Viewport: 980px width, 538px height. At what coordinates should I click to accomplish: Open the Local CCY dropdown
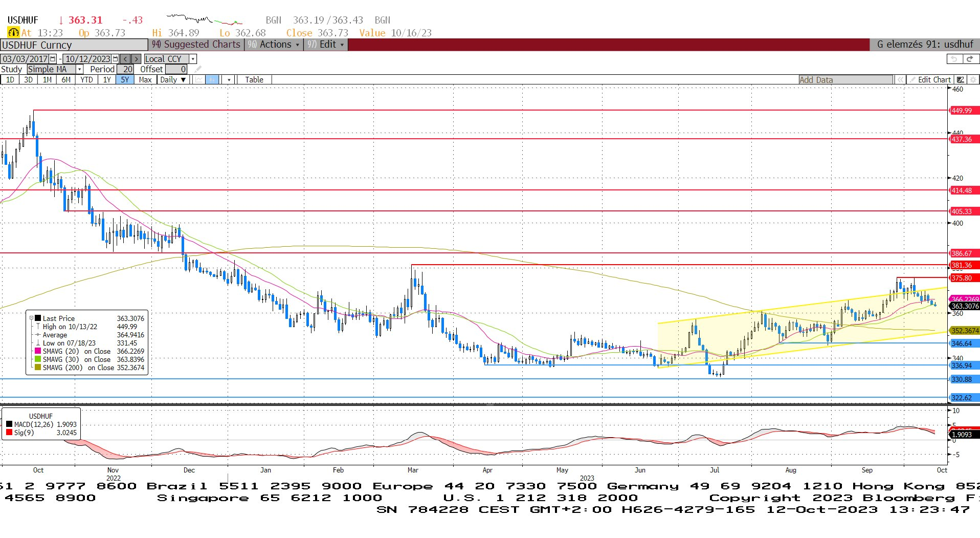click(x=193, y=59)
